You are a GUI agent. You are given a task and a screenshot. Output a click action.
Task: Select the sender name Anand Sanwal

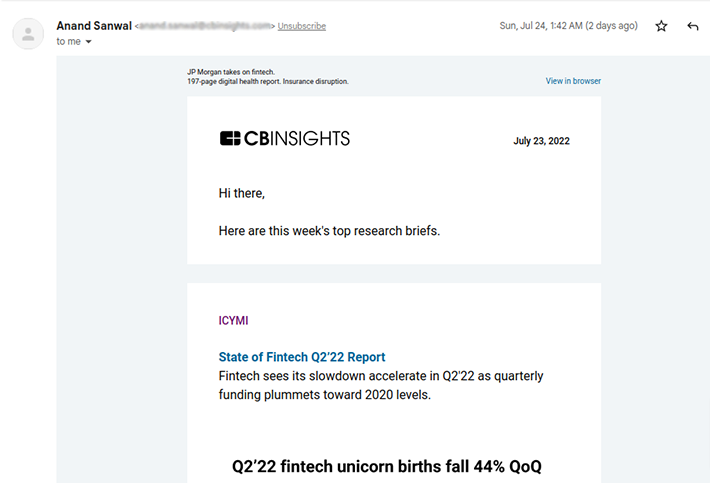(x=94, y=26)
